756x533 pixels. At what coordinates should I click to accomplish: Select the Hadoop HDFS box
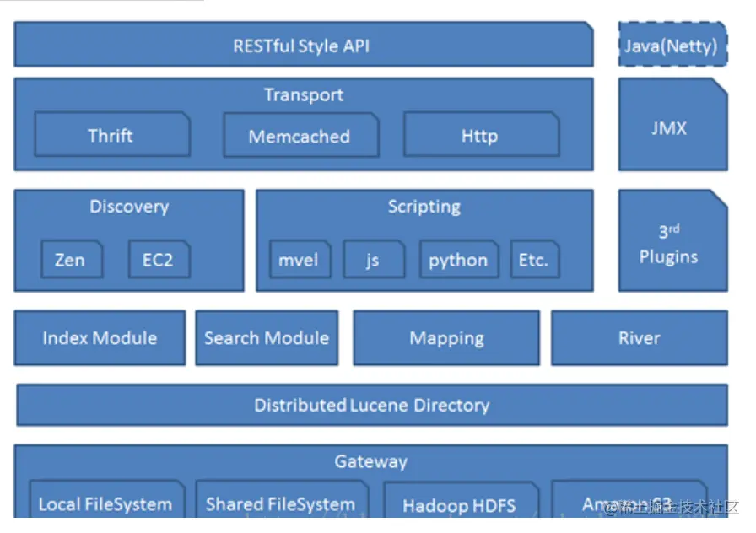pos(461,500)
